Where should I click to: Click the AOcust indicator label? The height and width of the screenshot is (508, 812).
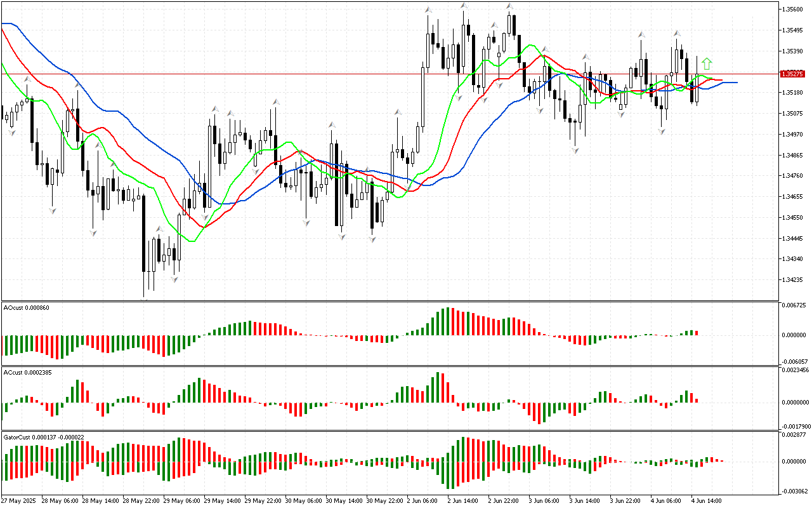pyautogui.click(x=26, y=308)
